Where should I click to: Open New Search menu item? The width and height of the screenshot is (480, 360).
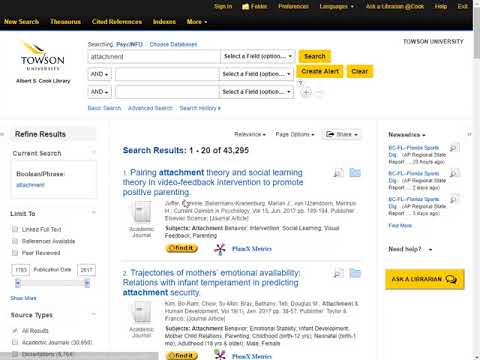coord(22,22)
